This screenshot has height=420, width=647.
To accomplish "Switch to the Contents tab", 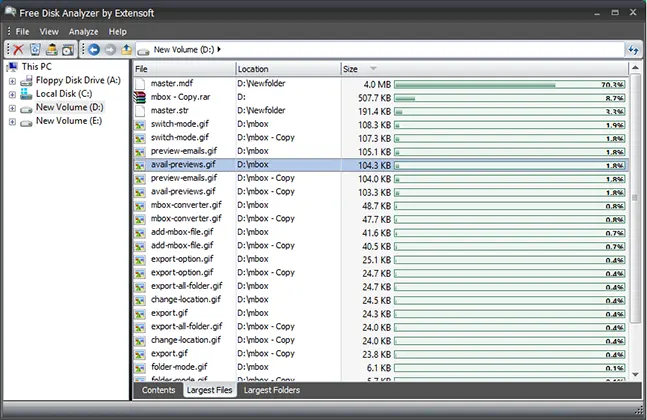I will coord(158,390).
